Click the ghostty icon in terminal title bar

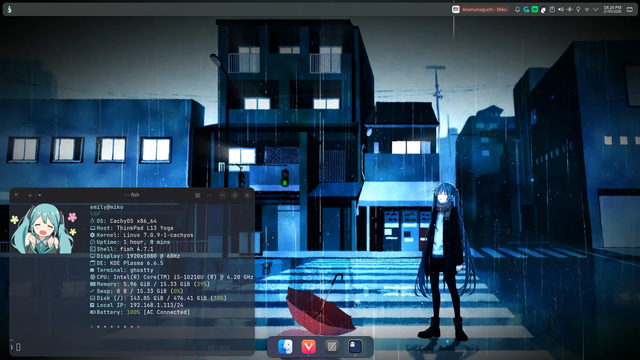click(17, 195)
